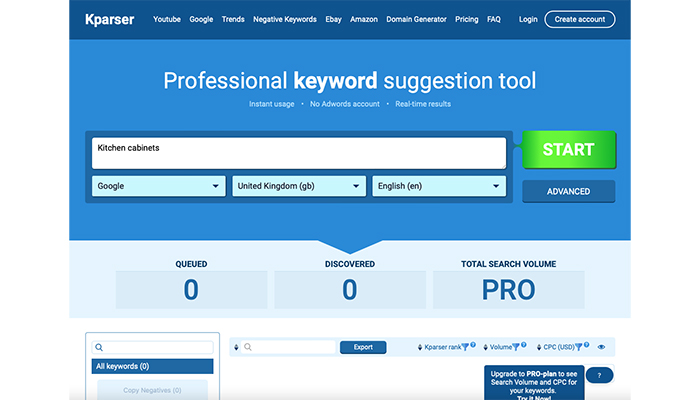Click the "Real-time results" text

[423, 104]
